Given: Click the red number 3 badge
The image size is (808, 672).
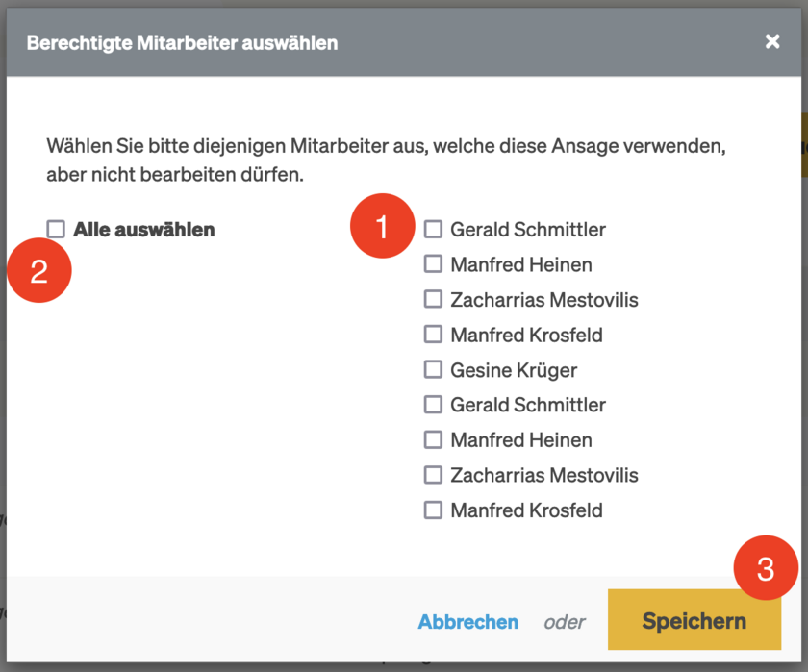Looking at the screenshot, I should pos(766,568).
